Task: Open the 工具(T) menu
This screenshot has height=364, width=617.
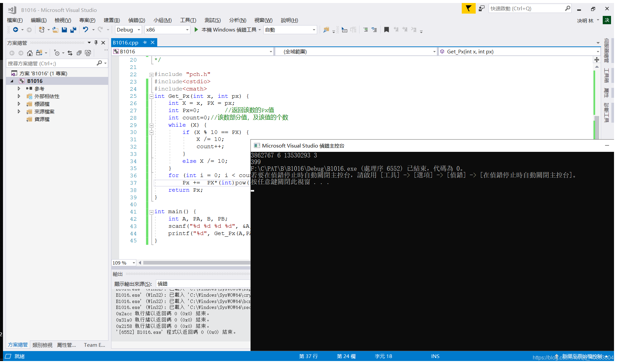Action: [188, 20]
